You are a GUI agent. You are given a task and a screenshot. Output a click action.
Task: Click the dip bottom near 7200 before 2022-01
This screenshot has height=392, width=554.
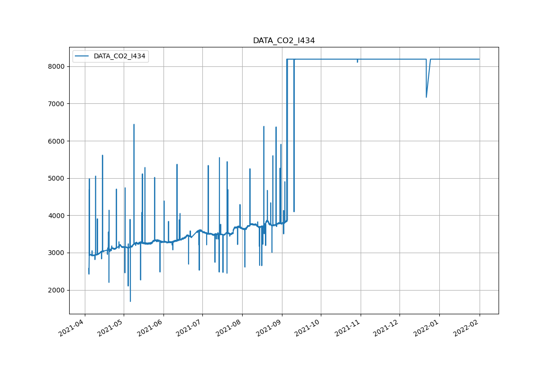point(426,97)
